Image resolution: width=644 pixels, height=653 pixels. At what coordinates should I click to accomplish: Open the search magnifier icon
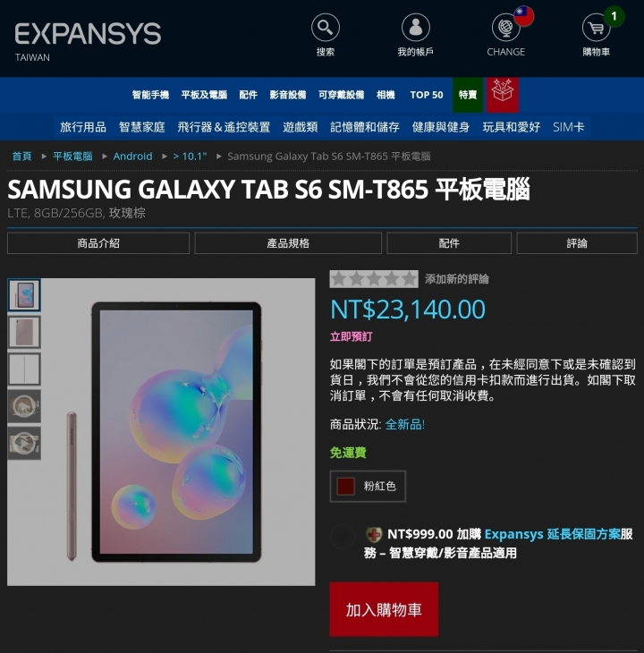pyautogui.click(x=325, y=27)
